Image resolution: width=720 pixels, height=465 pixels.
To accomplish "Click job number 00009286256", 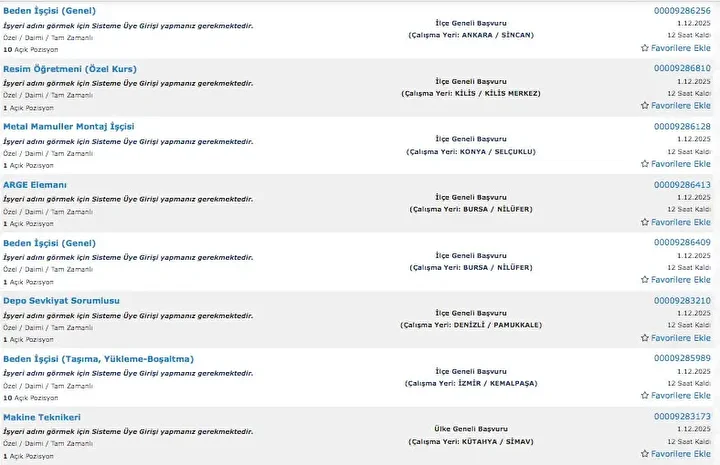I will 682,10.
